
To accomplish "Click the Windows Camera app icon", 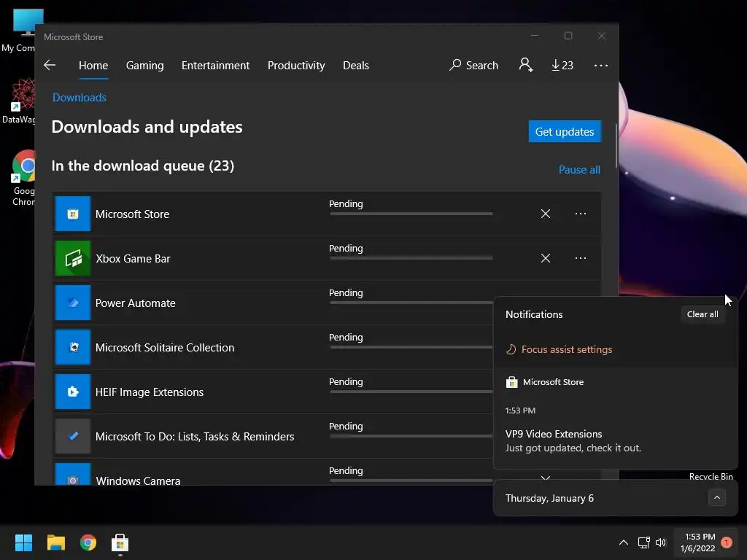I will coord(72,474).
